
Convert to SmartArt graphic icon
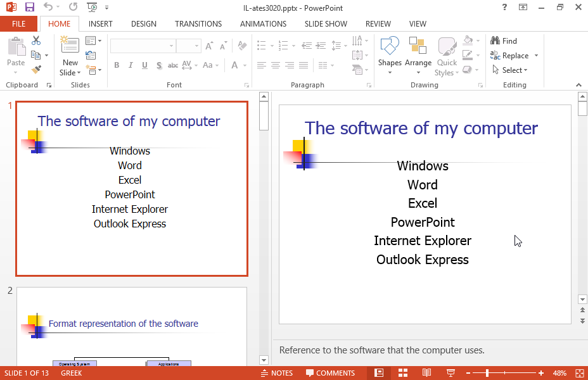tap(360, 70)
